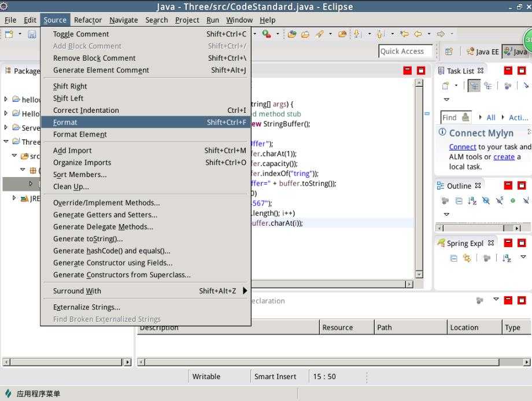Click the Next Annotation down-arrow icon
This screenshot has width=532, height=401.
pos(357,34)
